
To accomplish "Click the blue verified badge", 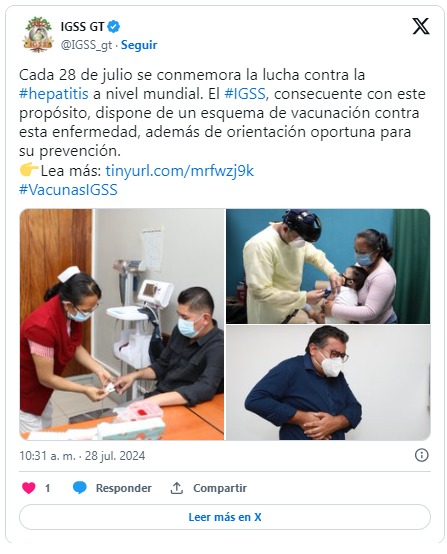I will [114, 26].
